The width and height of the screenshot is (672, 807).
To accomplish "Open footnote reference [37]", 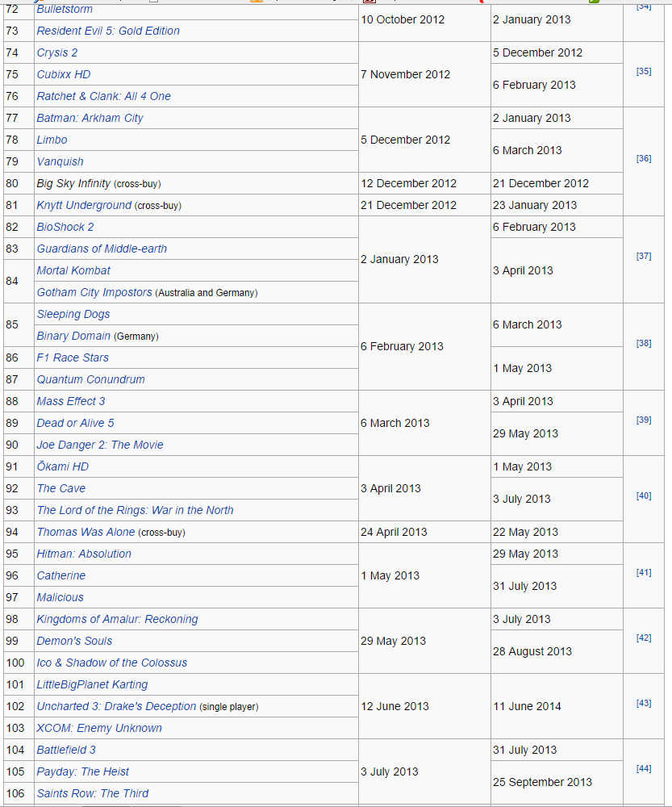I will pos(644,257).
